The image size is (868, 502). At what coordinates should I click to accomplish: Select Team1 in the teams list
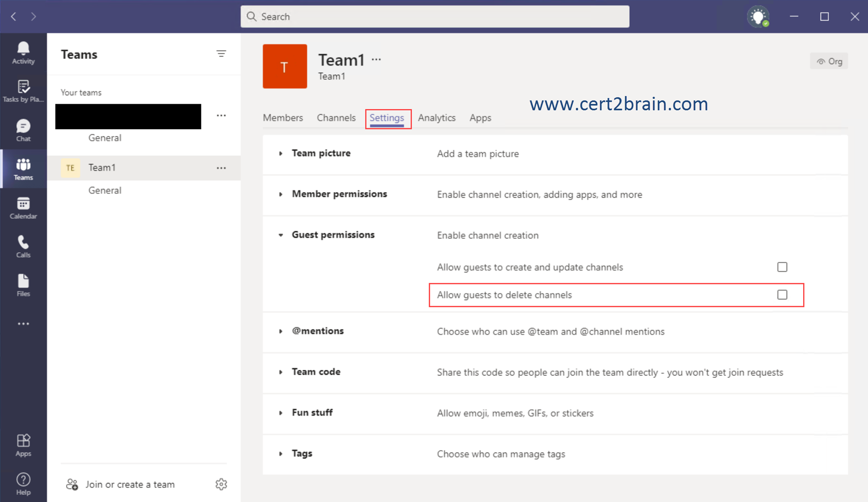(x=144, y=168)
